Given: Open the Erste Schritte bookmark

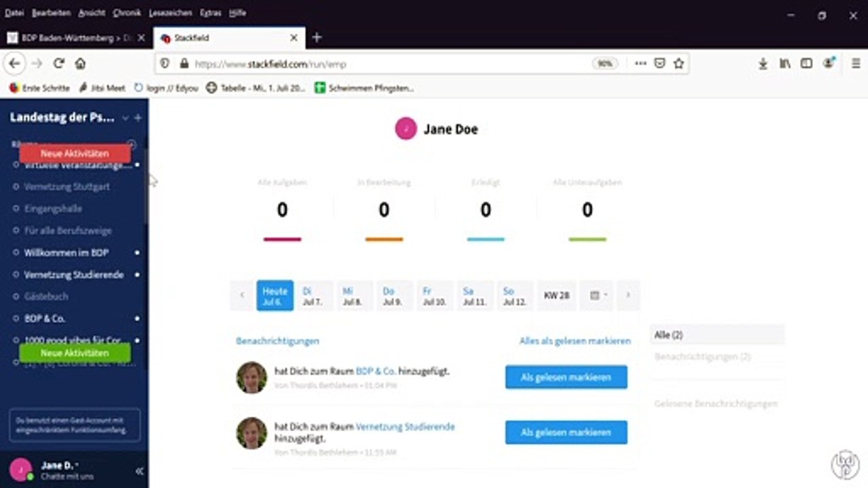Looking at the screenshot, I should tap(39, 88).
